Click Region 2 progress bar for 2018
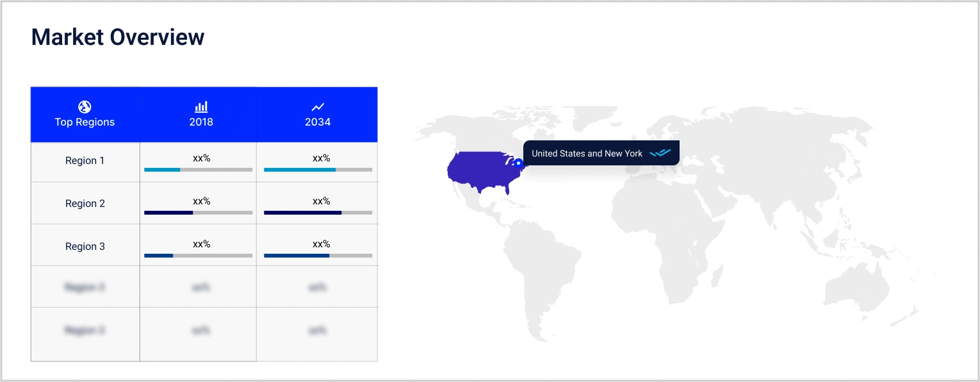This screenshot has width=980, height=382. click(198, 212)
